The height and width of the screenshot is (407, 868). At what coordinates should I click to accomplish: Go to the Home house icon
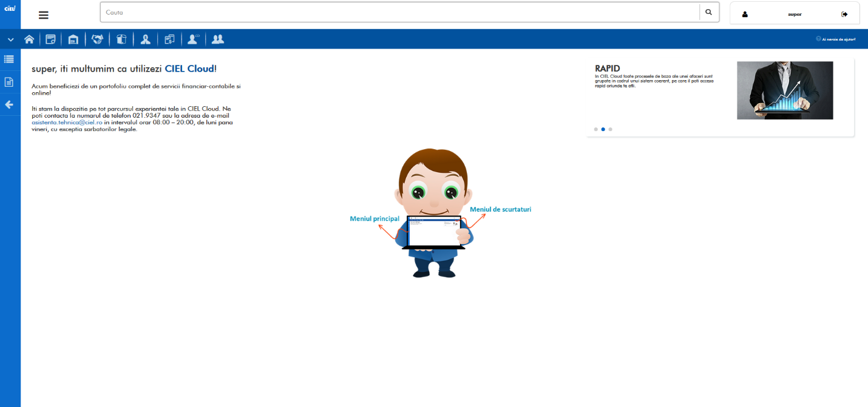tap(29, 39)
